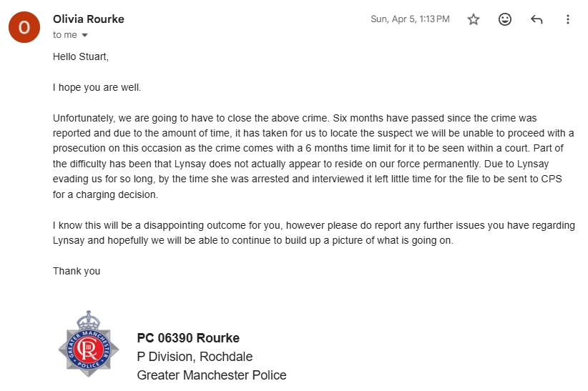
Task: Click the sender name Olivia Rourke
Action: 89,19
